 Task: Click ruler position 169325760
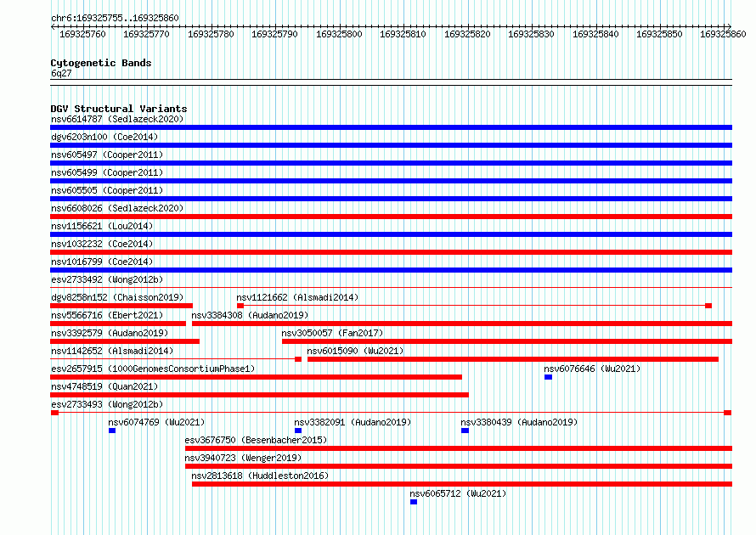pyautogui.click(x=82, y=34)
